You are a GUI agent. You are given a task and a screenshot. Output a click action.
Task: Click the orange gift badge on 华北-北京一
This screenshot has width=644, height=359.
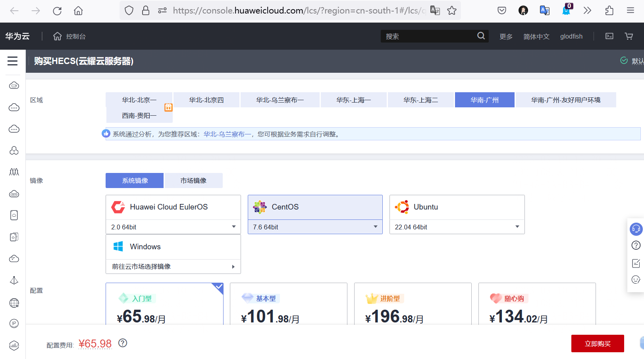pos(168,107)
